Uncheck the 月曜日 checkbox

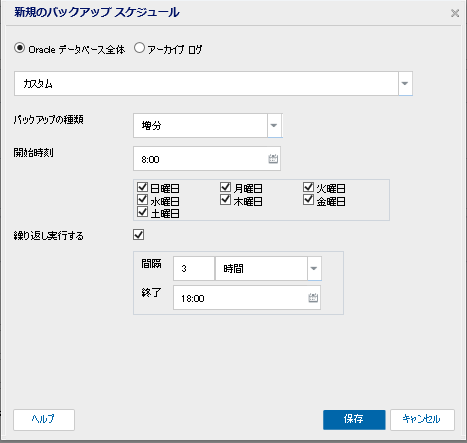(x=226, y=187)
